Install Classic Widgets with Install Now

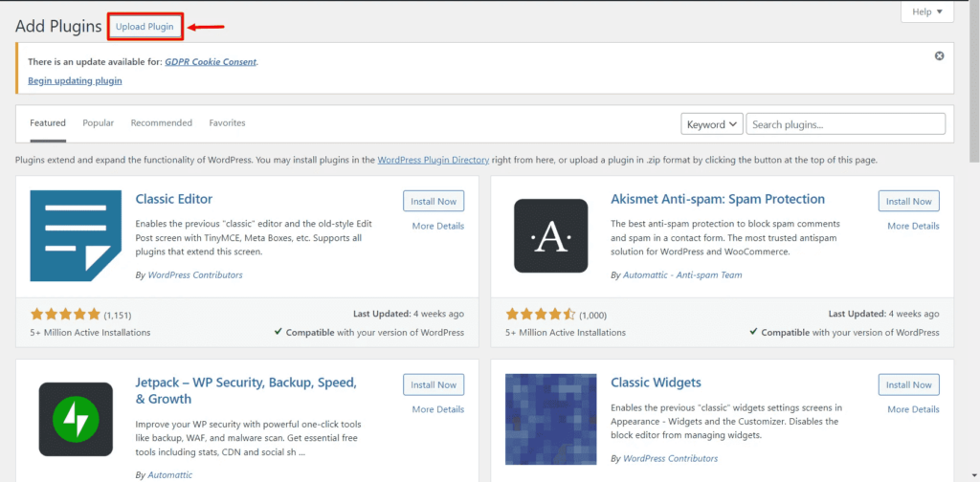[x=909, y=384]
